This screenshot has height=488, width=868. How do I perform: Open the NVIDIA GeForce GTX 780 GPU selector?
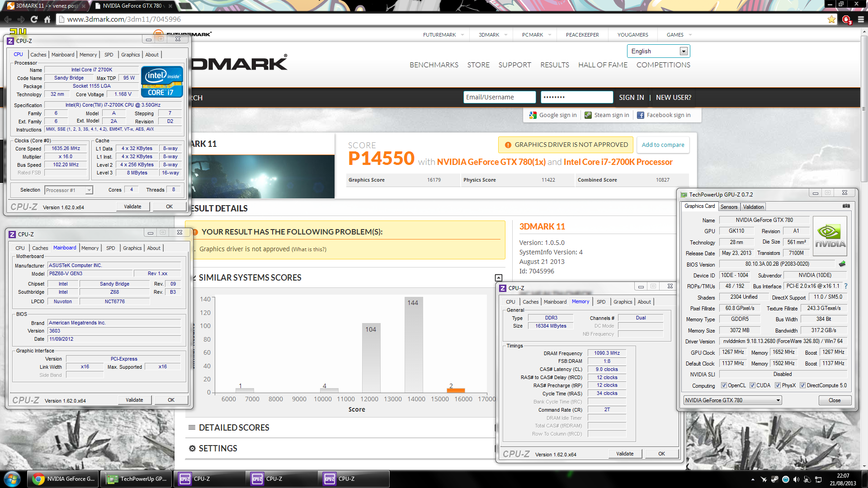click(x=732, y=400)
